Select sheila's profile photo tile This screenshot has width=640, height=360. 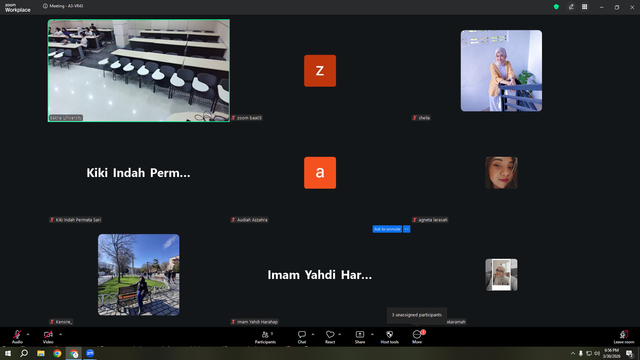(501, 71)
